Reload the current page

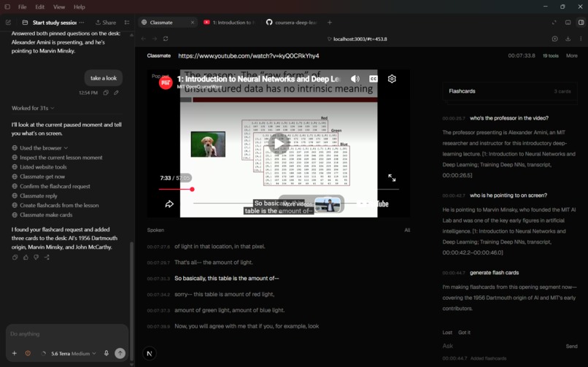point(166,39)
